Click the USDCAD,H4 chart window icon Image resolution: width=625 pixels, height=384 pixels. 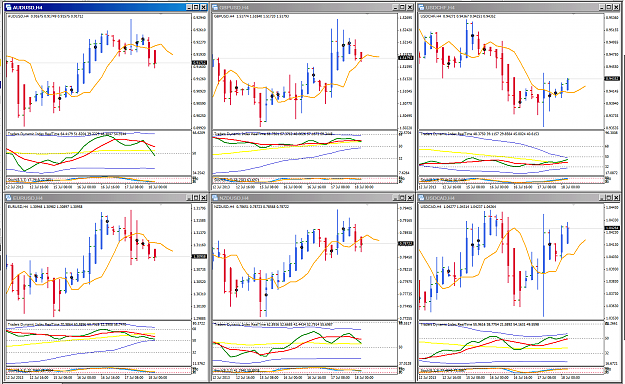tap(421, 198)
